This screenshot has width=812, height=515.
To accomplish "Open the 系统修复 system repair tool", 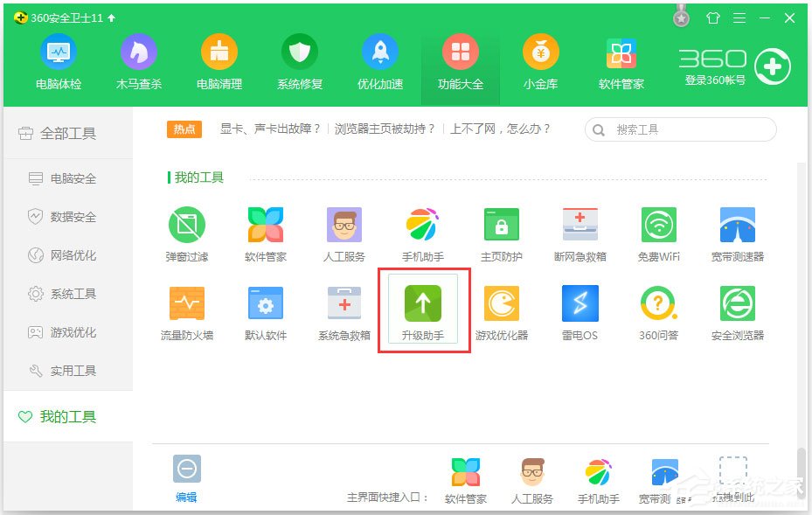I will tap(299, 59).
